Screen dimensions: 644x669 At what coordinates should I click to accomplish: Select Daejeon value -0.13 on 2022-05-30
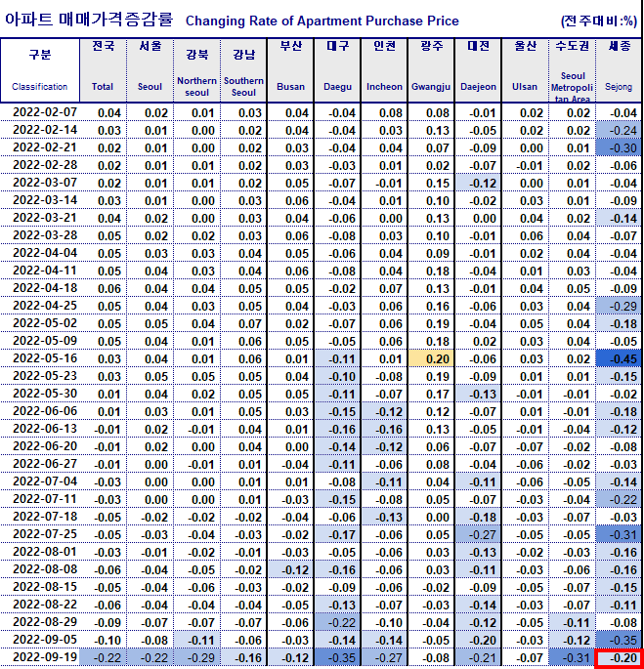coord(478,394)
